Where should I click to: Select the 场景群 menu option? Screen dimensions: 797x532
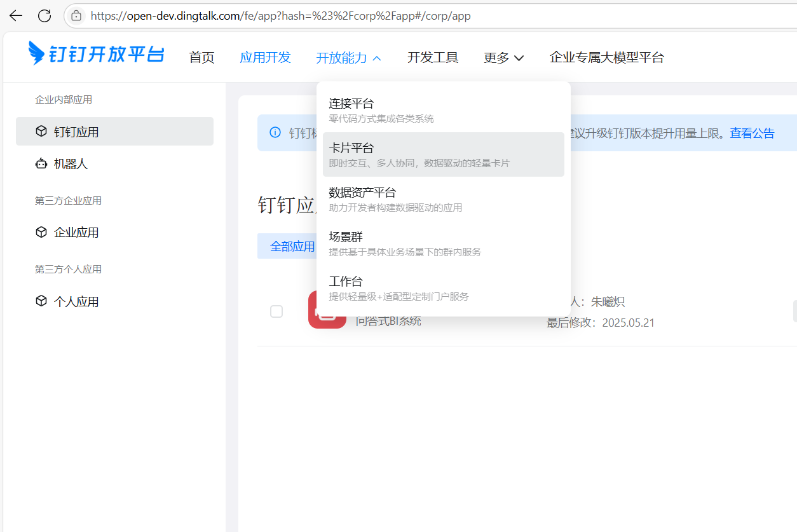[x=443, y=243]
